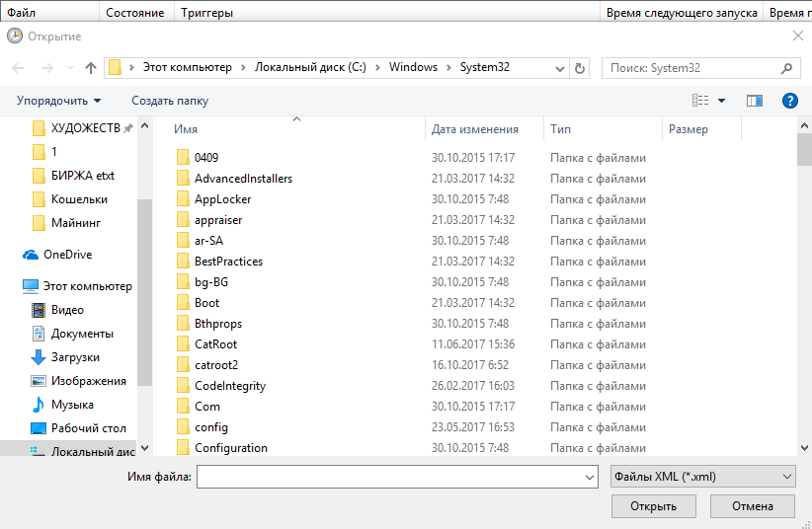Open Кошельки folder in sidebar
812x529 pixels.
79,199
